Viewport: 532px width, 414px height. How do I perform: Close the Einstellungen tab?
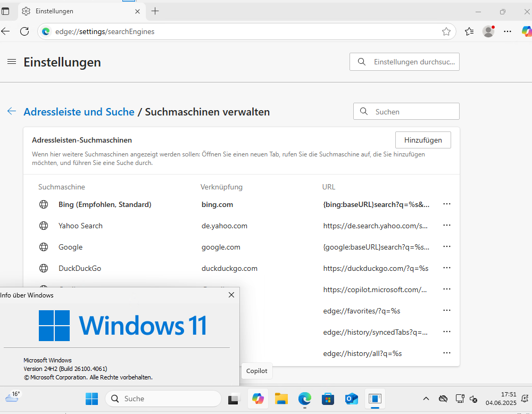(x=137, y=12)
